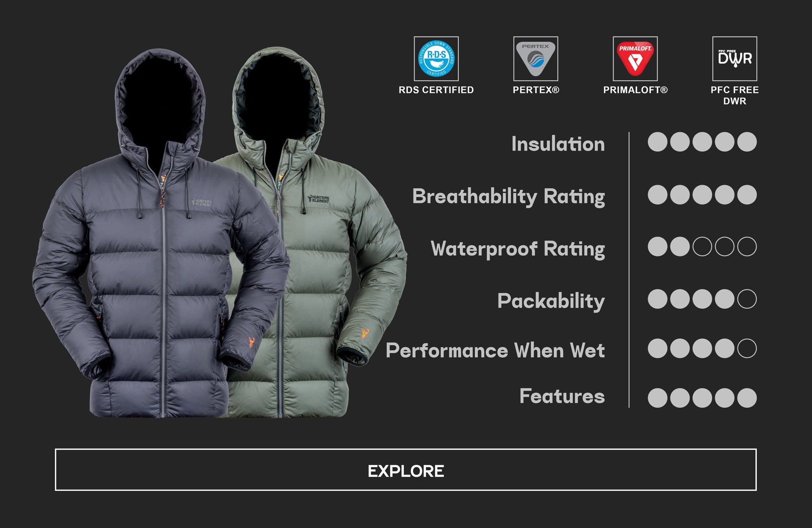
Task: Click the RDS CERTIFIED text label
Action: [436, 90]
